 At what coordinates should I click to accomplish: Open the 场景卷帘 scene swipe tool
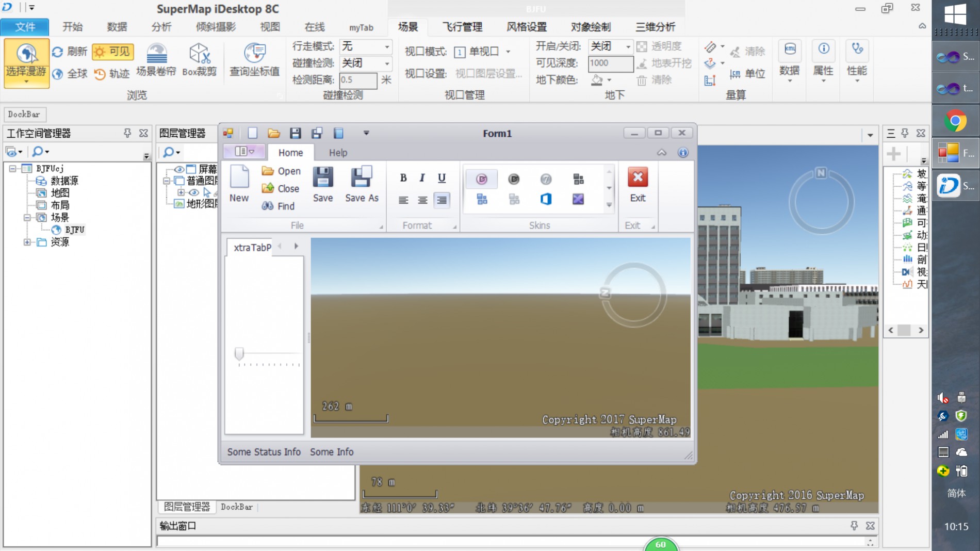[156, 54]
